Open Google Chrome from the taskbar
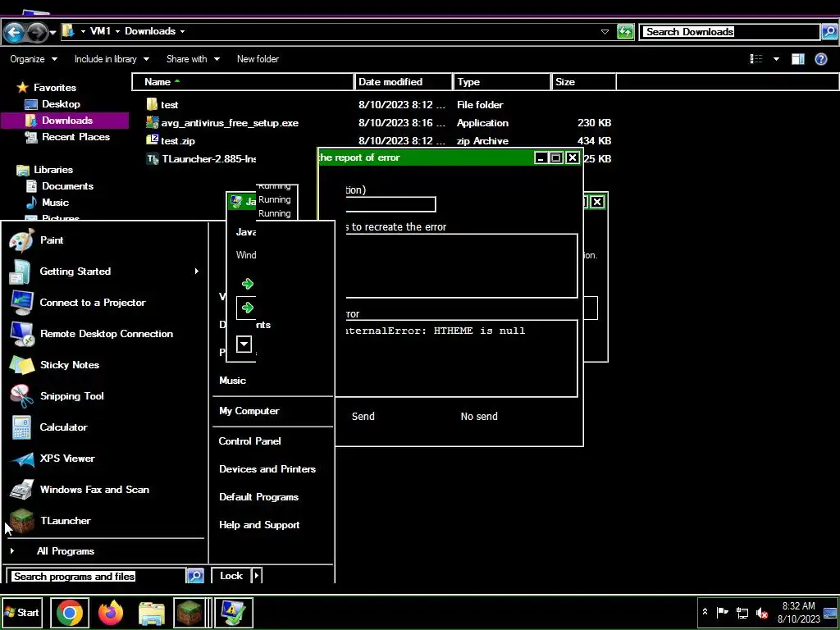The width and height of the screenshot is (840, 630). (70, 612)
